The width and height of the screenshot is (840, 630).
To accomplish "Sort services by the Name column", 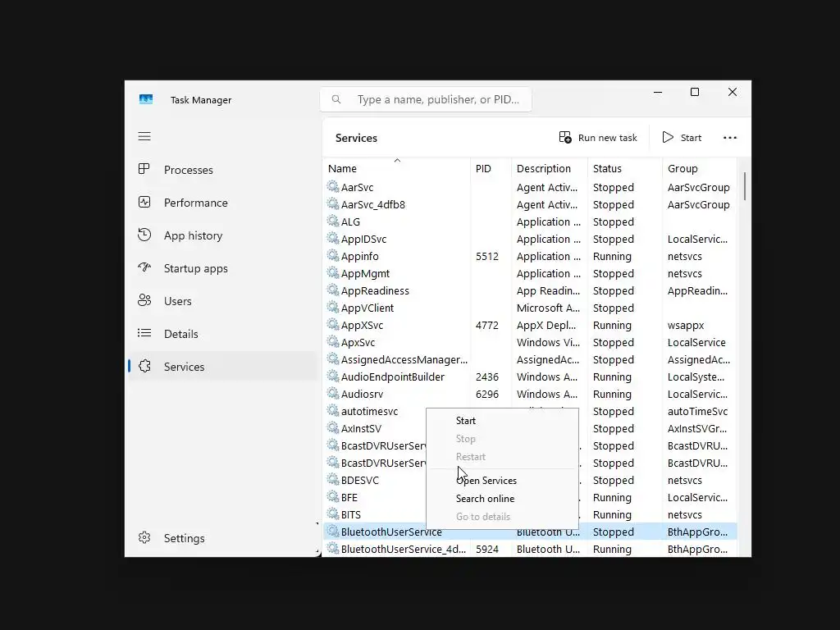I will 396,168.
